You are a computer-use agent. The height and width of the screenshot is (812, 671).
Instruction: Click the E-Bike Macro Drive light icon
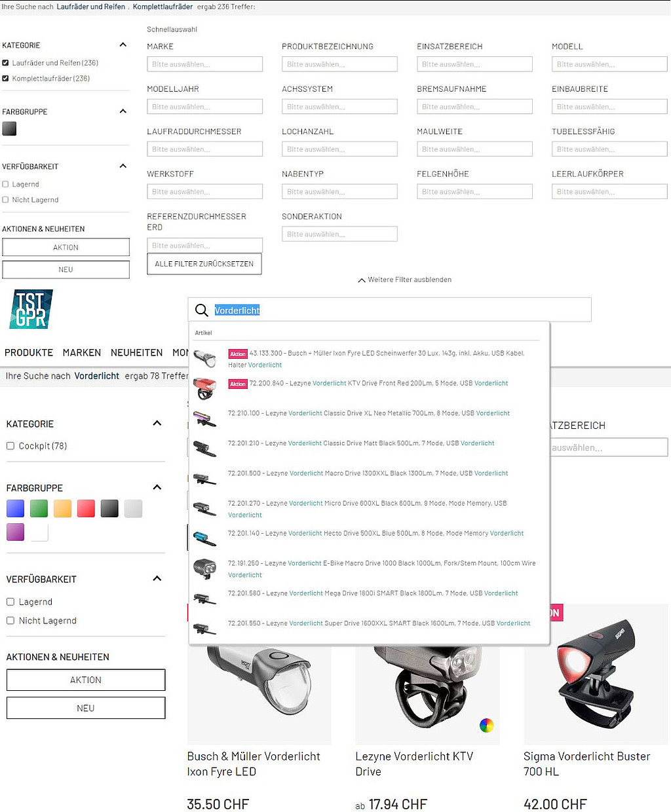(x=205, y=568)
